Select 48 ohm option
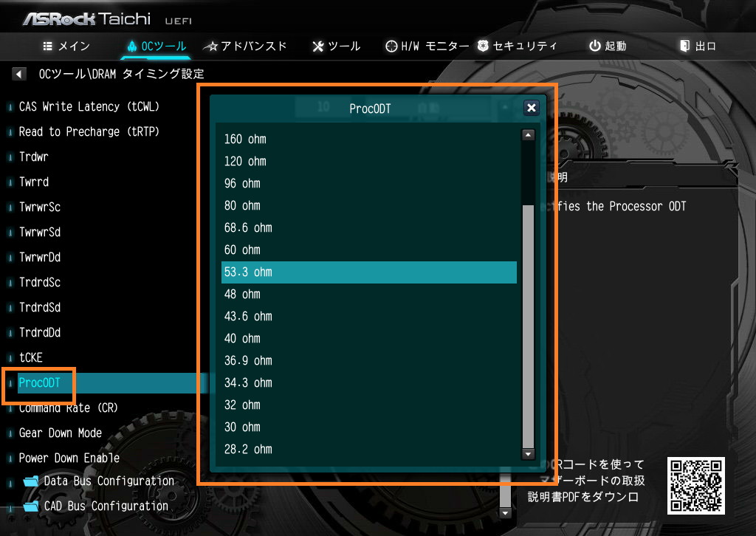The width and height of the screenshot is (756, 536). click(369, 295)
